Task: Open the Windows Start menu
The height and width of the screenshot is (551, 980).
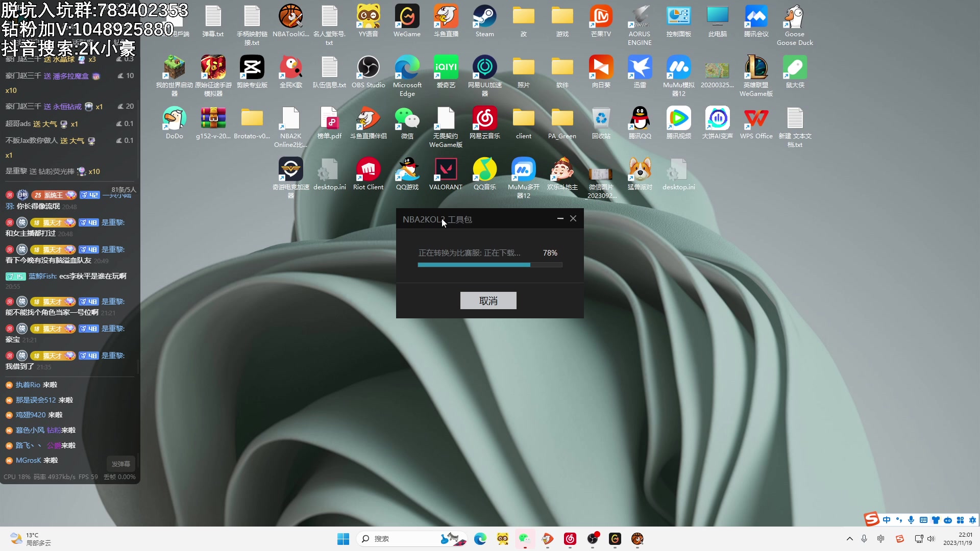Action: 343,539
